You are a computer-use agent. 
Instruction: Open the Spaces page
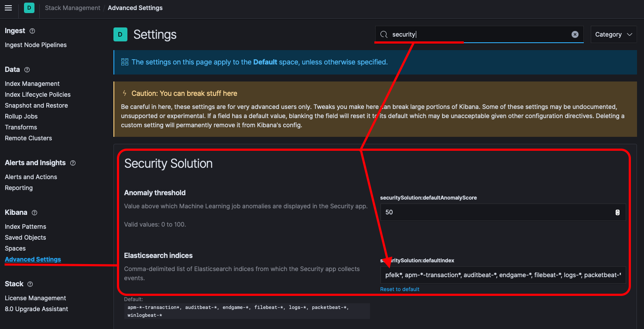click(15, 248)
